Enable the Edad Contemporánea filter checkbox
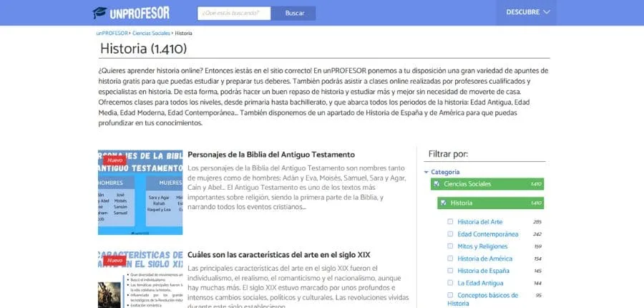Image resolution: width=644 pixels, height=308 pixels. coord(450,234)
